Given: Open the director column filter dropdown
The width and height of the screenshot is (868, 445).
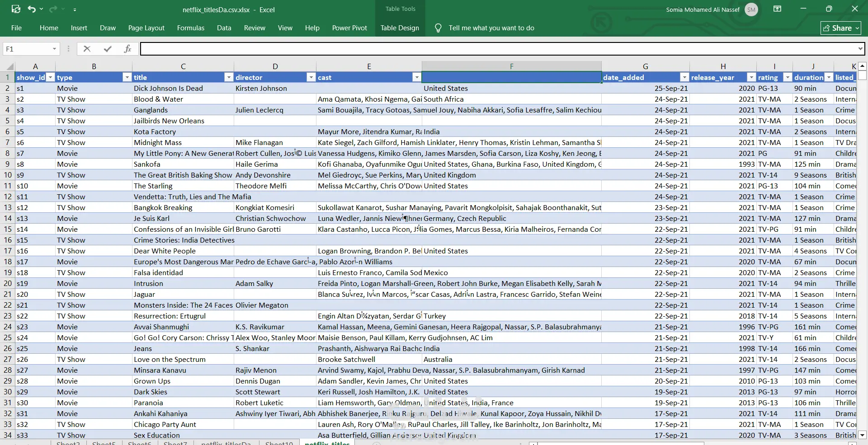Looking at the screenshot, I should pyautogui.click(x=311, y=78).
